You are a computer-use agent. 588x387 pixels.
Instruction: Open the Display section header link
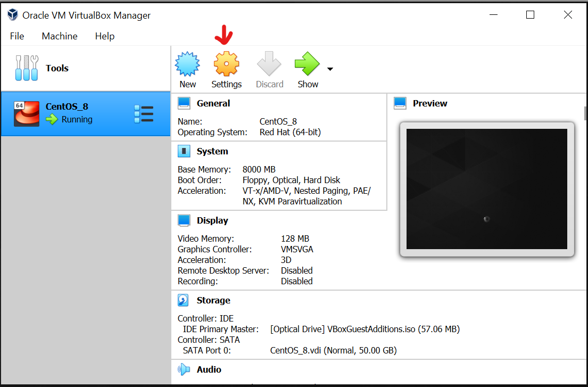[x=212, y=220]
